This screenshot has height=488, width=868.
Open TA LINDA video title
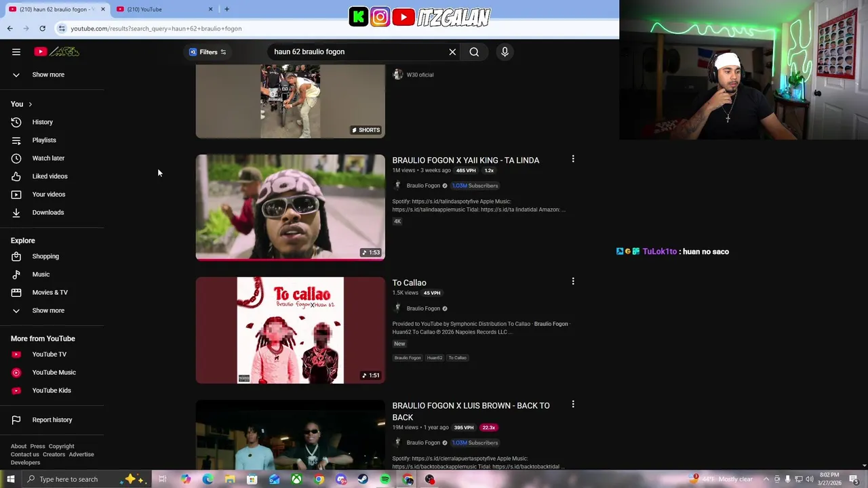465,161
